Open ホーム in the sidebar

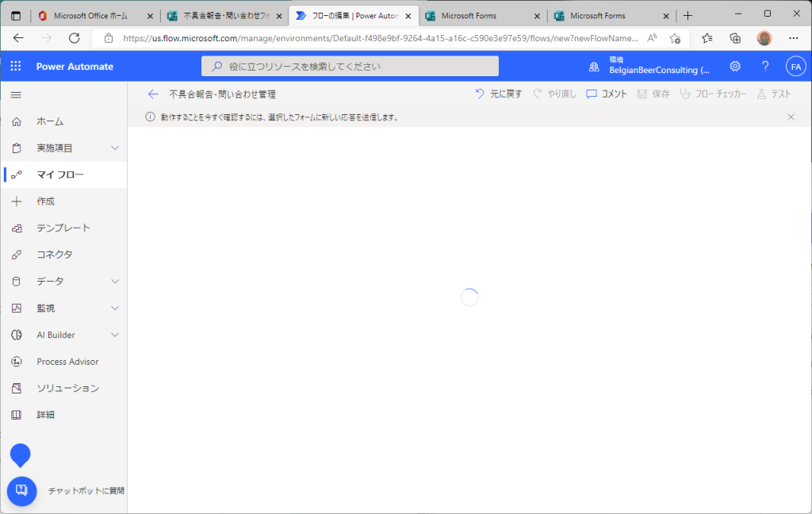(63, 121)
